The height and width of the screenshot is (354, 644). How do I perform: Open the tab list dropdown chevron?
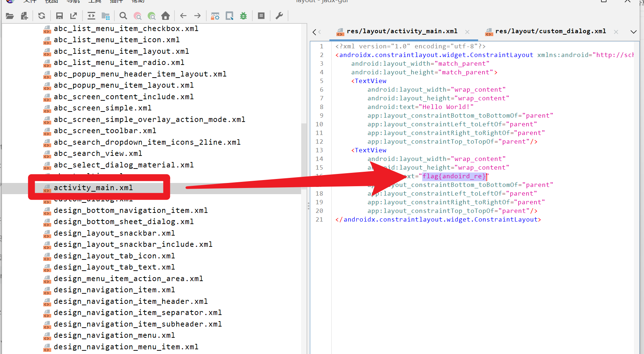634,32
